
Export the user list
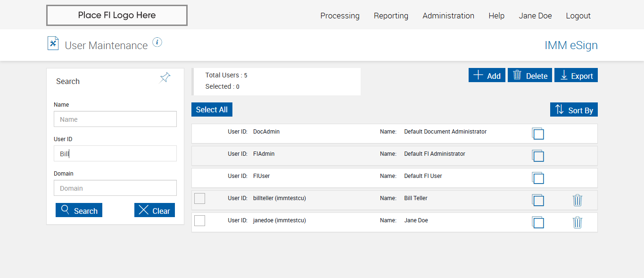coord(576,76)
